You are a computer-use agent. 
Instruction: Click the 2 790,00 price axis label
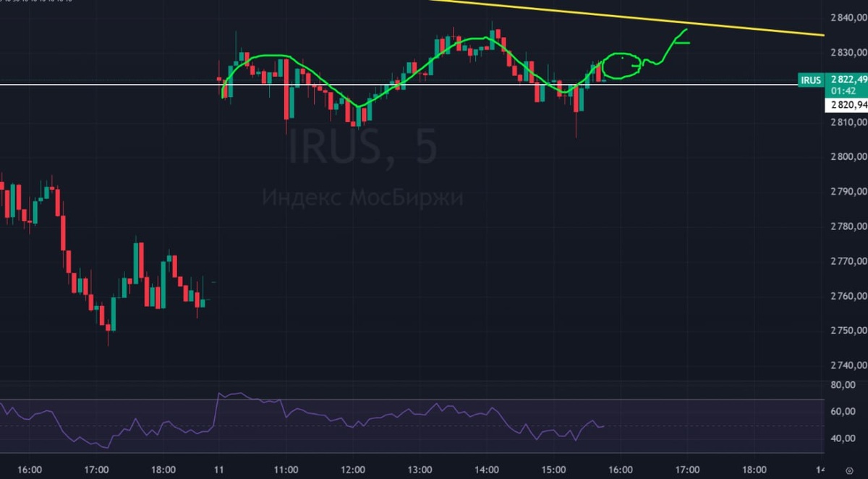click(x=847, y=191)
